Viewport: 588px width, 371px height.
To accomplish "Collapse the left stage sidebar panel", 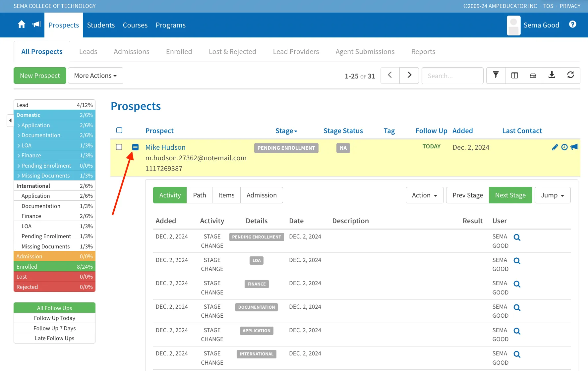I will [x=10, y=120].
